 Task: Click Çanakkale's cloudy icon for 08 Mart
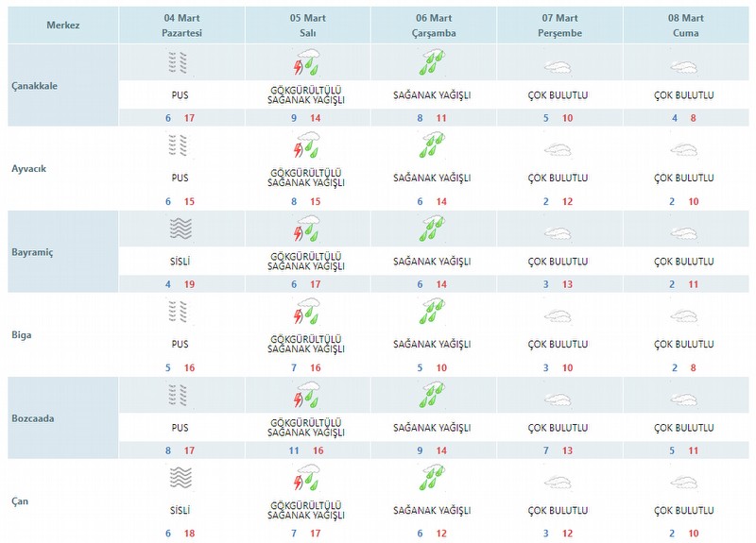coord(683,67)
